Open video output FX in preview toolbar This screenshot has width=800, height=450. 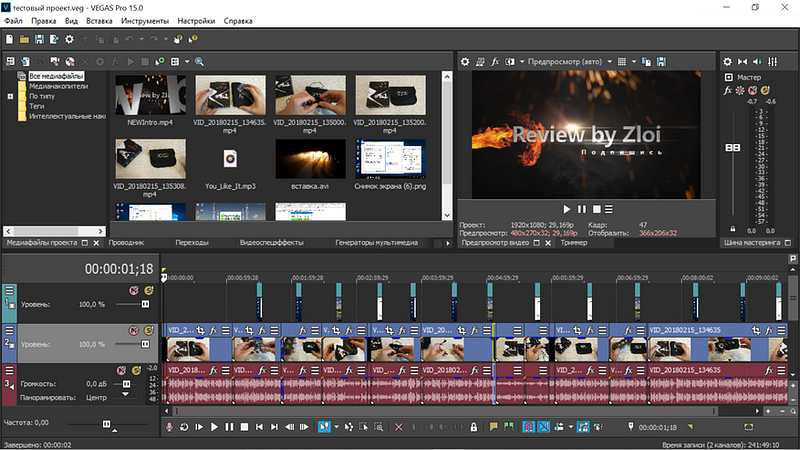coord(494,62)
